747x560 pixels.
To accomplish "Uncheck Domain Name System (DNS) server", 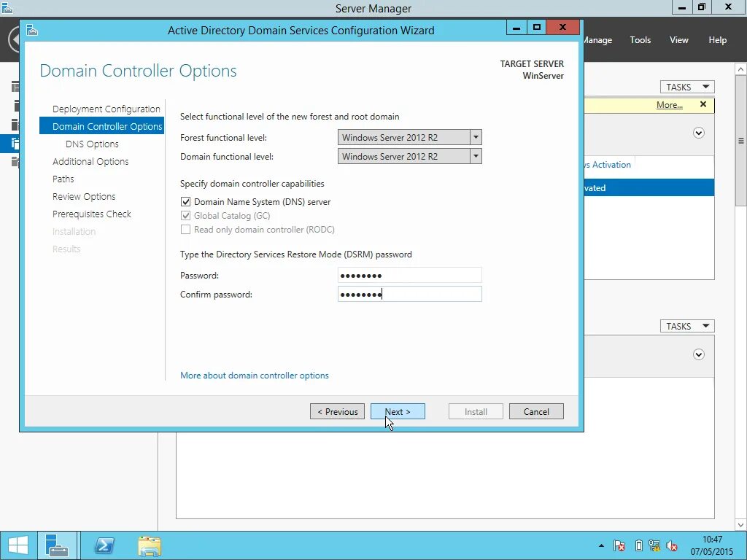I will pyautogui.click(x=185, y=201).
